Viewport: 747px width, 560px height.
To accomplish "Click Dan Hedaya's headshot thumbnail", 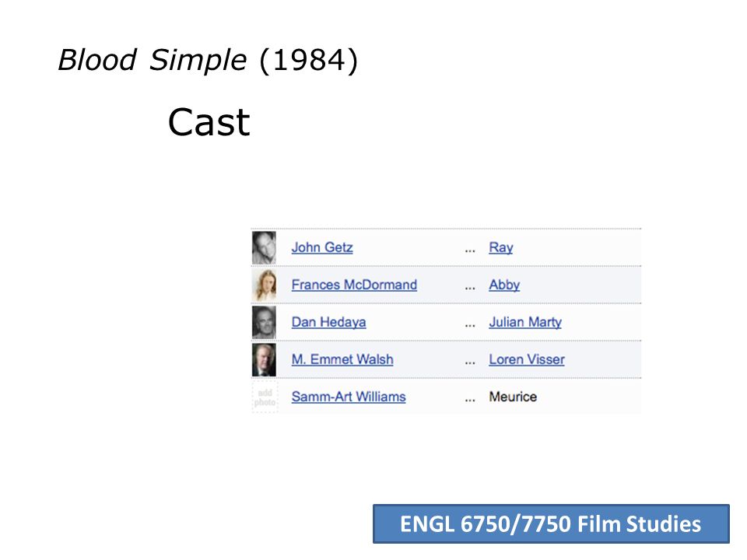I will (x=264, y=322).
